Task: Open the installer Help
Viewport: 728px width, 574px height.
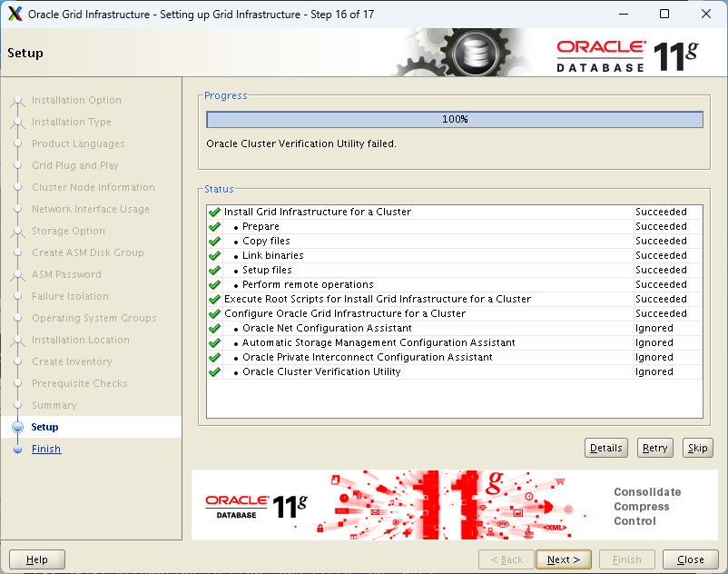Action: pyautogui.click(x=37, y=559)
